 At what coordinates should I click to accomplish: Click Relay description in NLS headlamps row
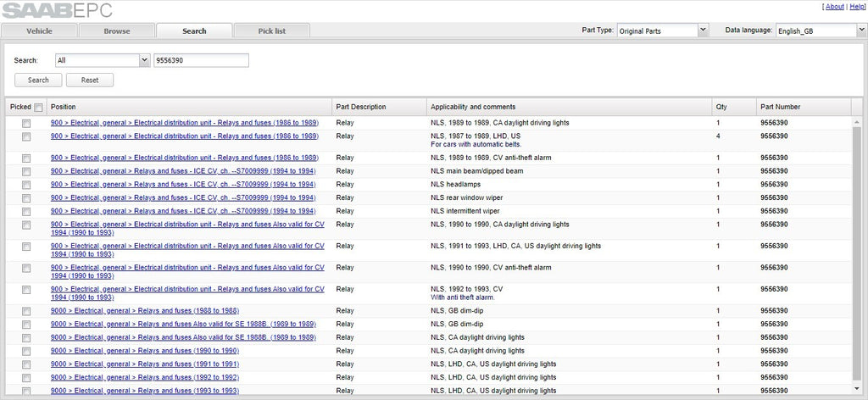point(345,185)
